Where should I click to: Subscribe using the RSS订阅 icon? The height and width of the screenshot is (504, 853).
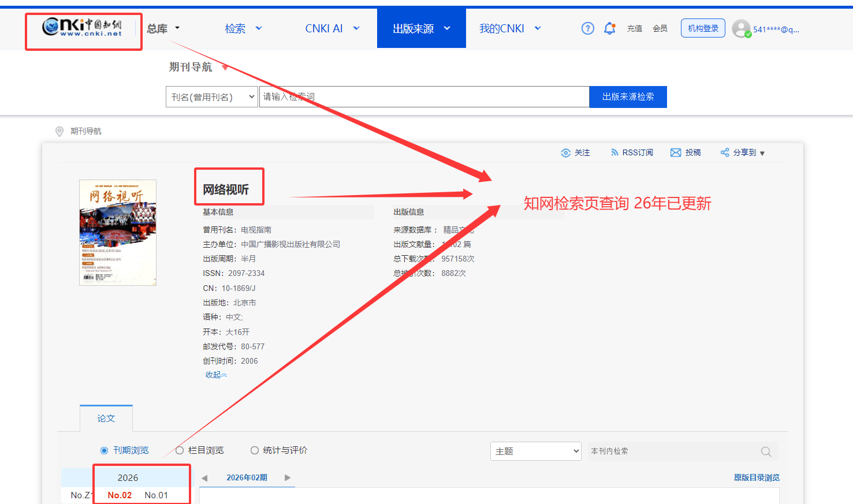614,152
